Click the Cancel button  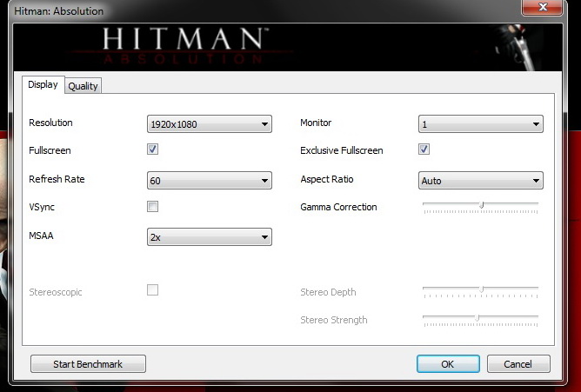click(518, 364)
